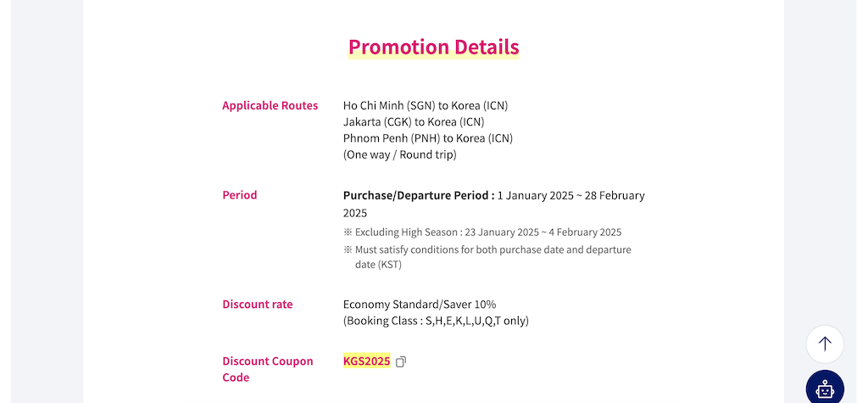
Task: Click the Discount rate label
Action: tap(258, 305)
